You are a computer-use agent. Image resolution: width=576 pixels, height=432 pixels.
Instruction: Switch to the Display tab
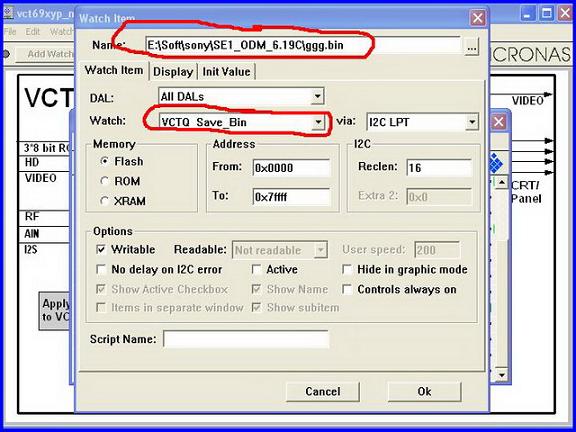pos(173,72)
